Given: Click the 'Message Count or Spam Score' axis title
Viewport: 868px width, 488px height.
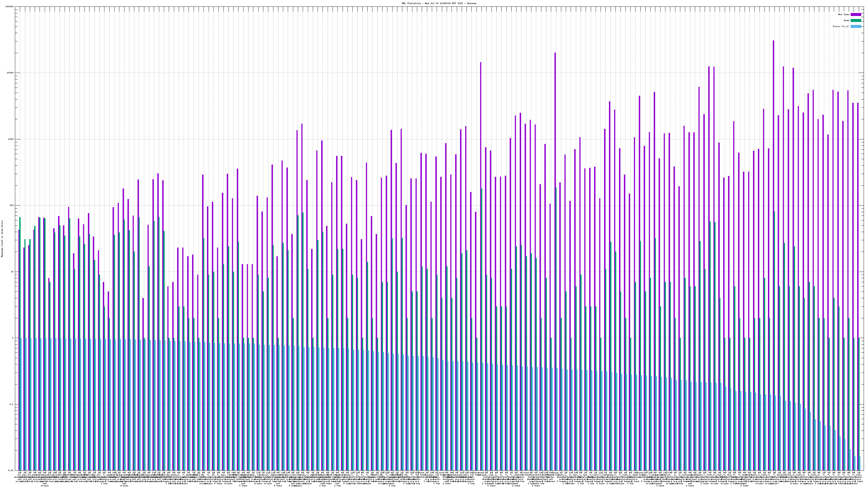Looking at the screenshot, I should 2,239.
